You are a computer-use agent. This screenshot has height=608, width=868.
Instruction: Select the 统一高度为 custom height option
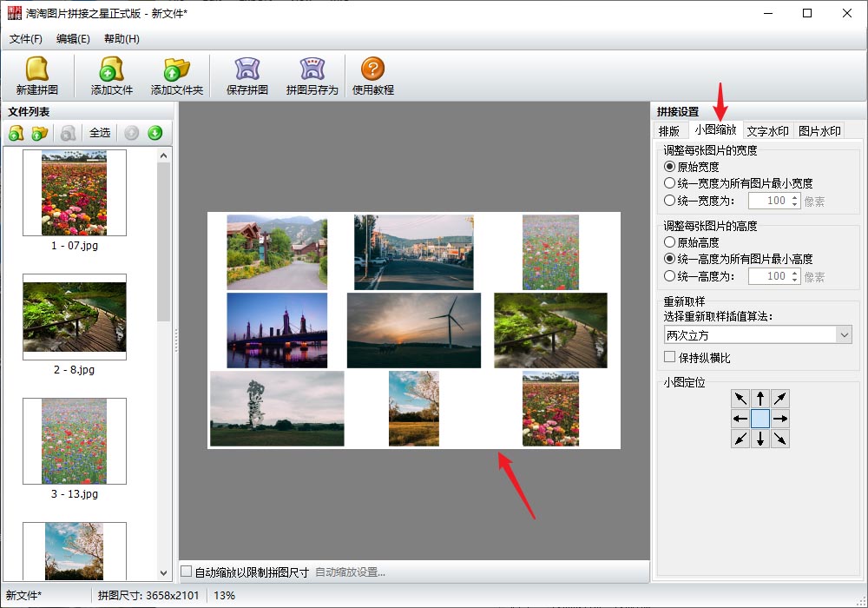(700, 275)
